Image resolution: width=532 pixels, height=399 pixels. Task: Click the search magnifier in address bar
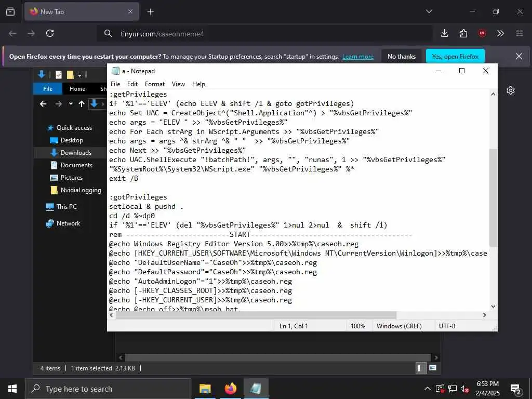pos(108,33)
